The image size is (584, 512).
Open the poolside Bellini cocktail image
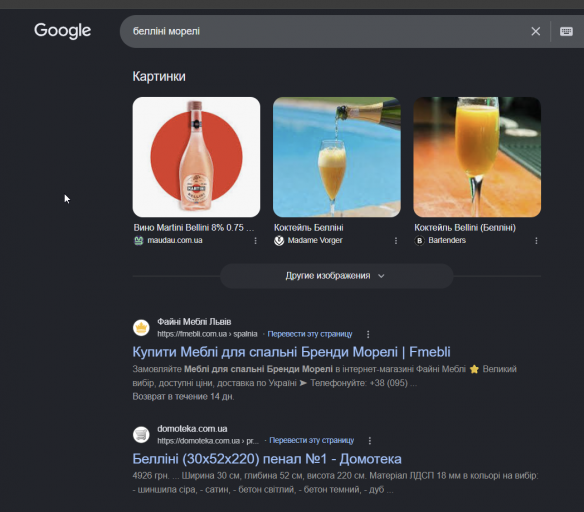pos(337,157)
